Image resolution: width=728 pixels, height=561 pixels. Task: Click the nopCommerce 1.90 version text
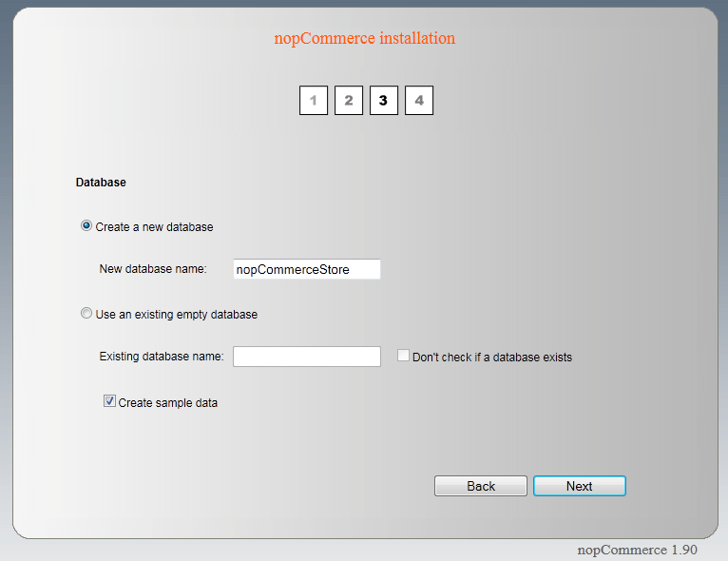(637, 550)
